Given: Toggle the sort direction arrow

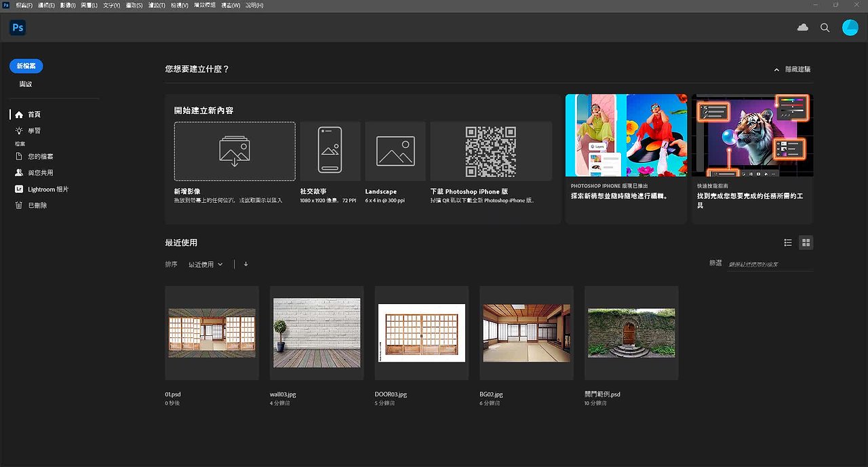Looking at the screenshot, I should click(x=245, y=264).
